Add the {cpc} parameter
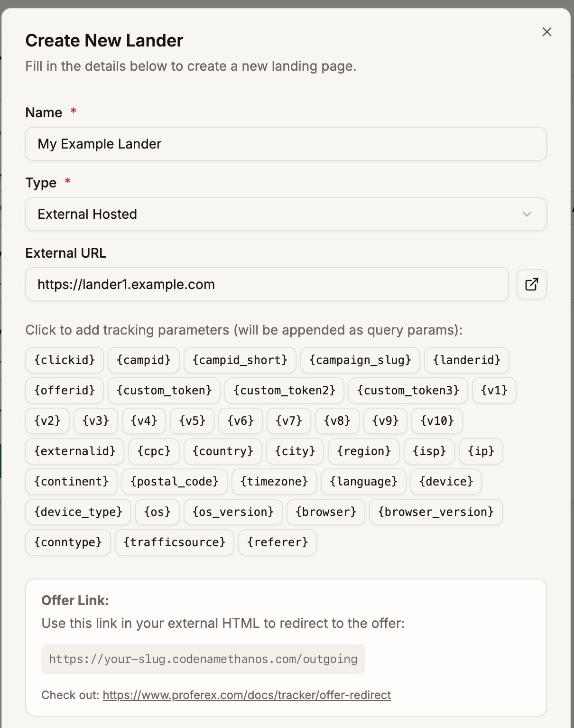574x728 pixels. [x=154, y=451]
